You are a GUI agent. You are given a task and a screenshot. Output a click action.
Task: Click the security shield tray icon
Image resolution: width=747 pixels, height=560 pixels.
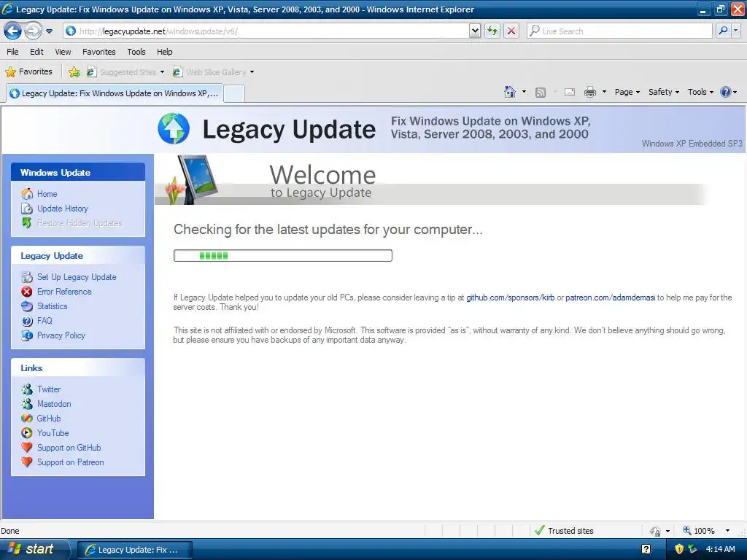[679, 549]
